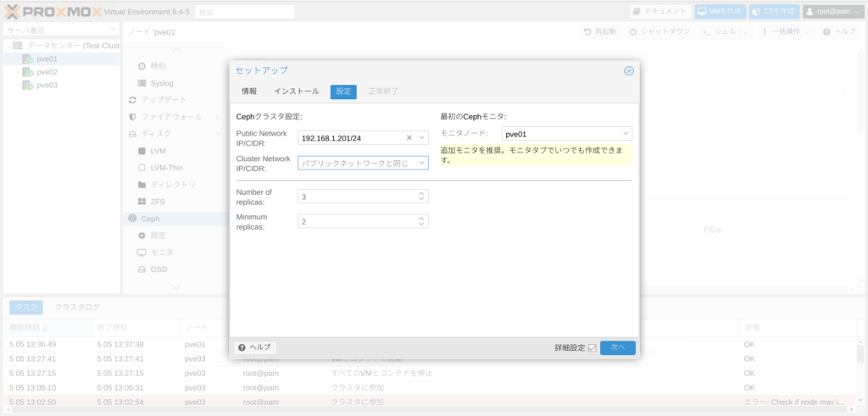Open the Public Network IP/CIDR dropdown

tap(422, 137)
